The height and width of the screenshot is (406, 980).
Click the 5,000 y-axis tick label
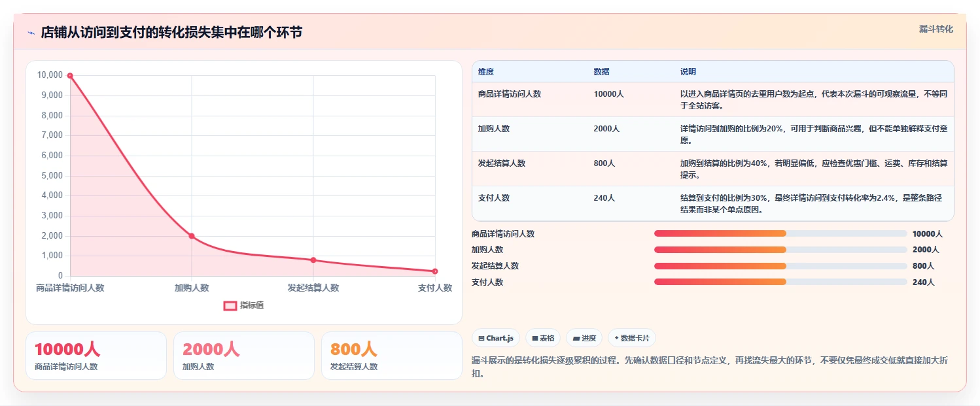coord(52,176)
